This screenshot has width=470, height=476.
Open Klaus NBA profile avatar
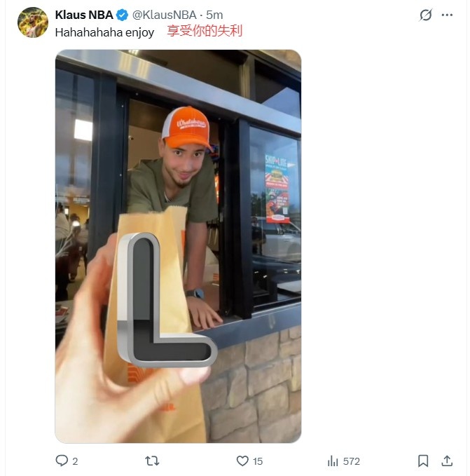click(x=33, y=22)
